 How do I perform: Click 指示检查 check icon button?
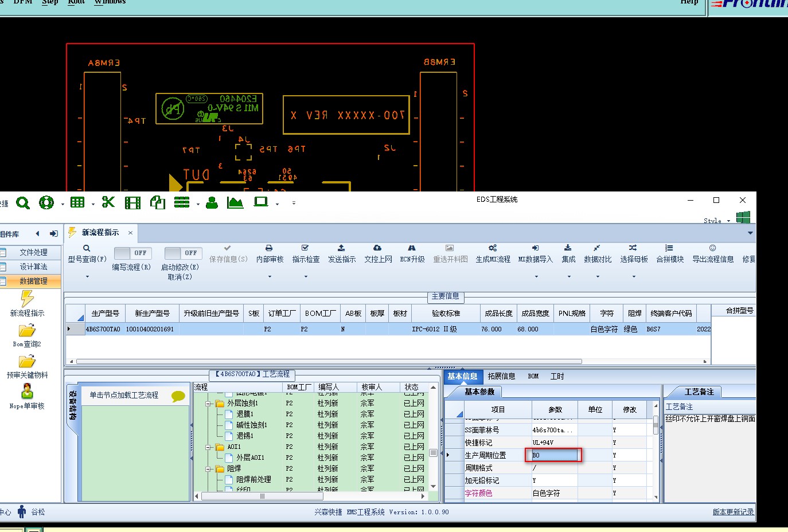point(306,254)
